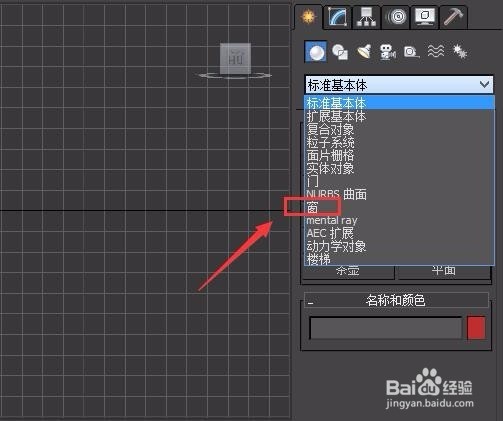Choose 标准基本体 from the list
The image size is (503, 421).
pos(399,103)
